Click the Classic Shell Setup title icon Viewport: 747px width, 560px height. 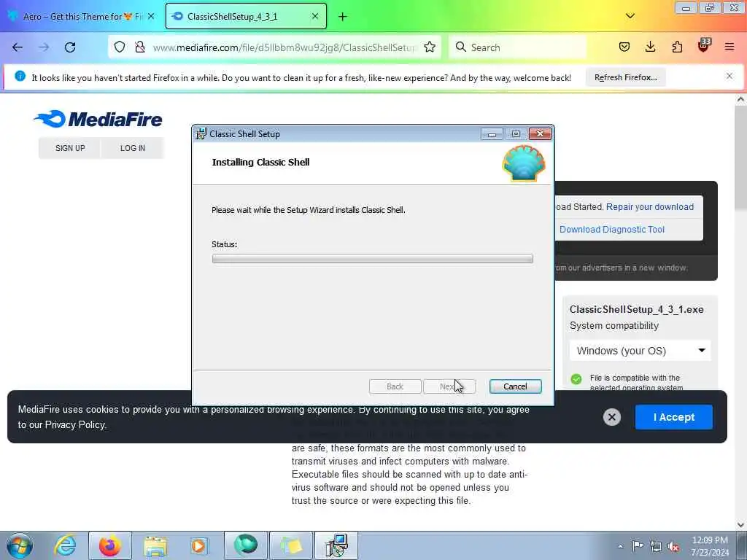coord(201,134)
